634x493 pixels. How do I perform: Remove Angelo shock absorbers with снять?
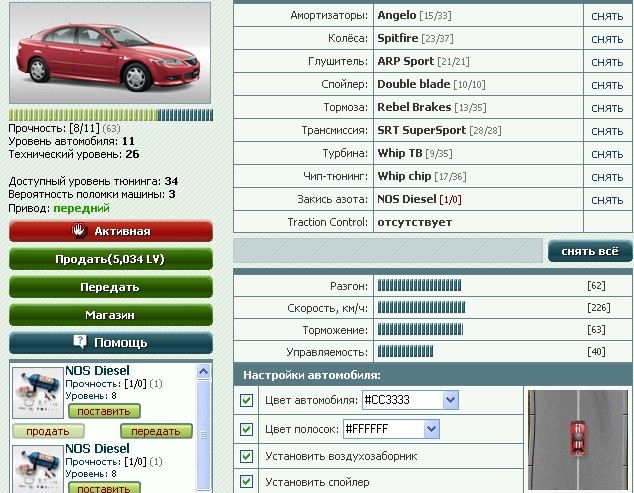click(x=607, y=16)
